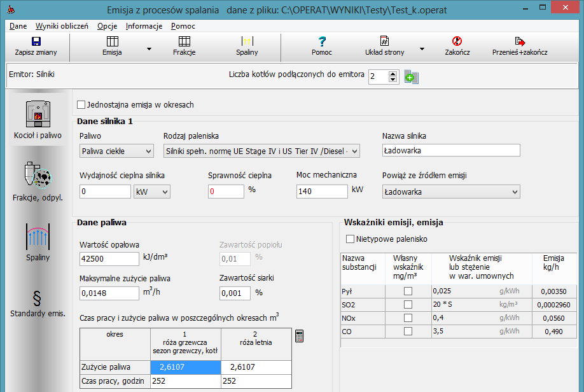Check own indicator box for Pył
The image size is (584, 392).
[x=408, y=291]
